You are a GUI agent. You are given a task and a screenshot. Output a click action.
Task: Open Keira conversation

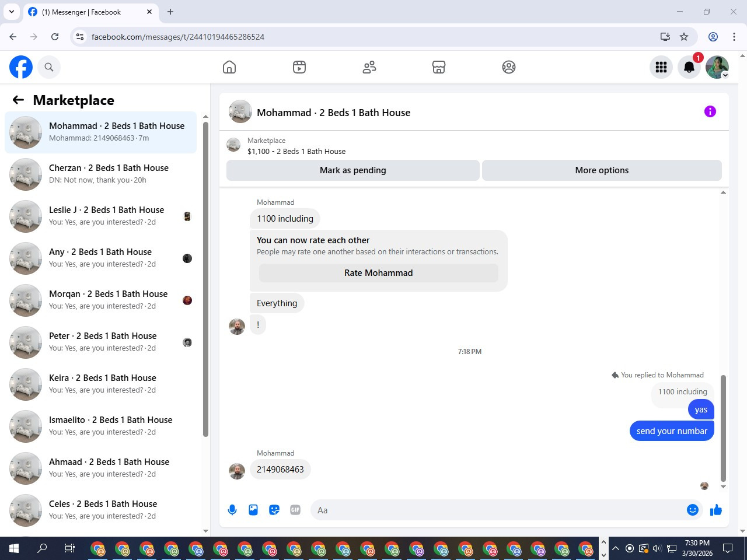click(x=101, y=384)
